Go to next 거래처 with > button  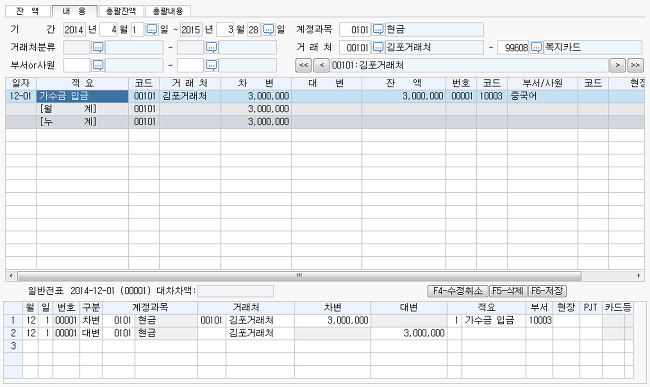point(617,65)
